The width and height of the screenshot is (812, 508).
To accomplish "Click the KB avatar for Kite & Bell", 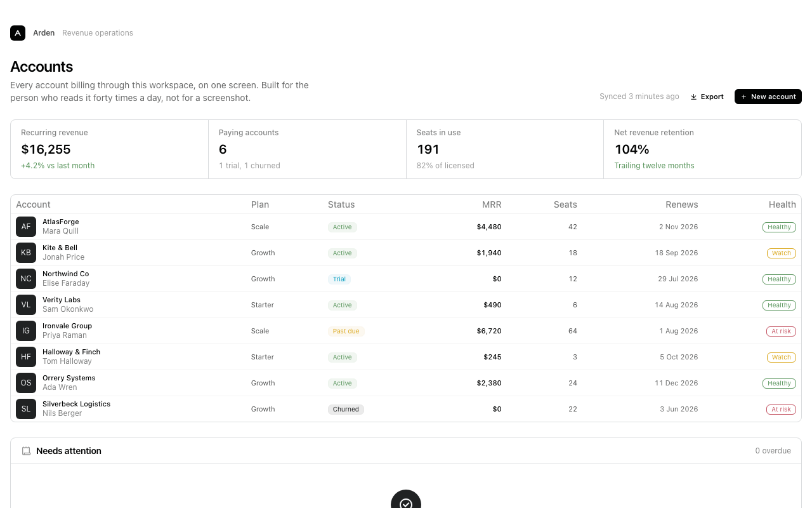I will (26, 253).
